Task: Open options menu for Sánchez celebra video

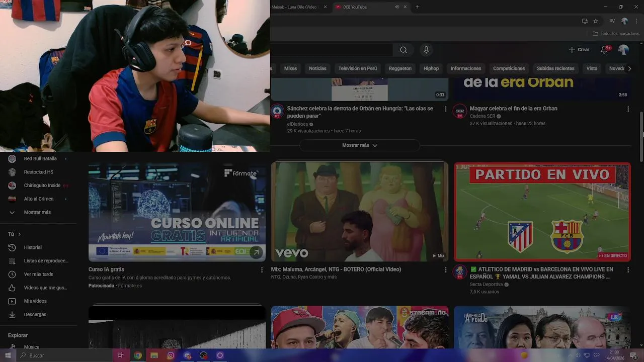Action: click(445, 109)
